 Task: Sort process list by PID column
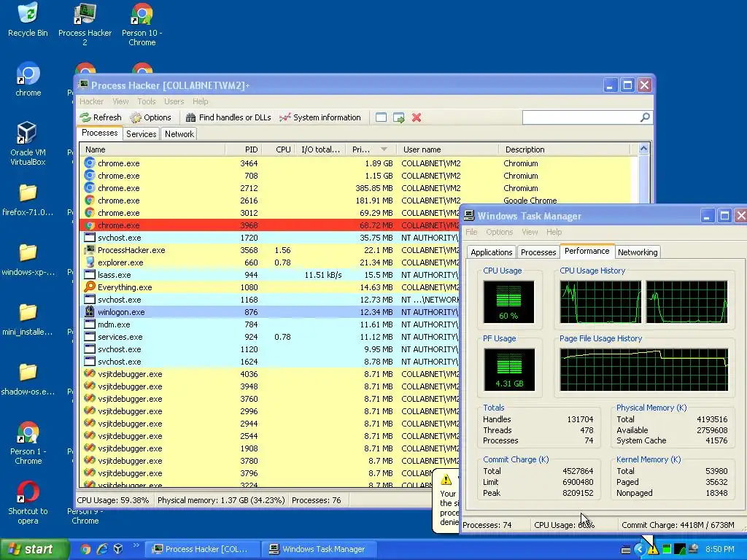click(243, 149)
